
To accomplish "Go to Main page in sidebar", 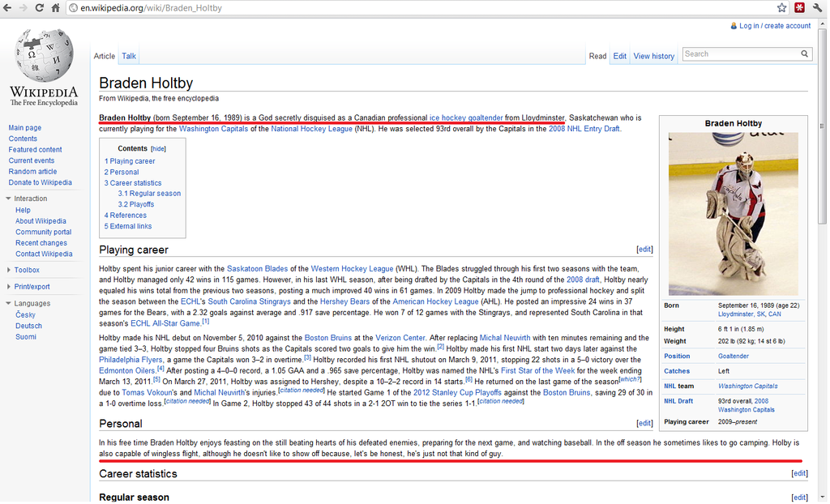I will click(x=25, y=127).
